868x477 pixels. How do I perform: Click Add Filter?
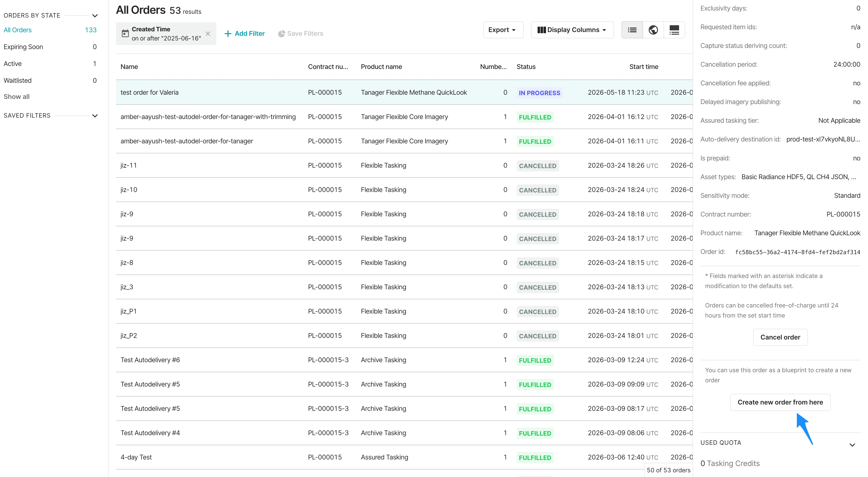tap(245, 34)
